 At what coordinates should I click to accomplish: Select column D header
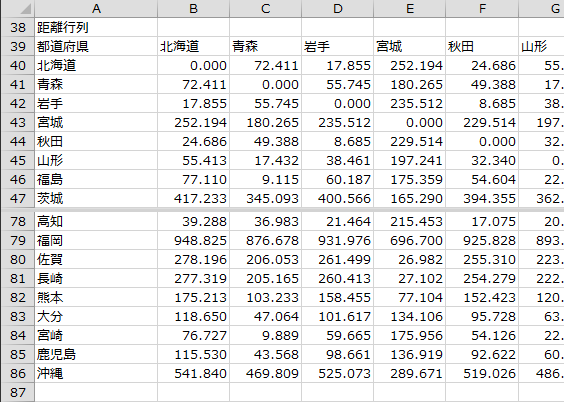point(337,9)
